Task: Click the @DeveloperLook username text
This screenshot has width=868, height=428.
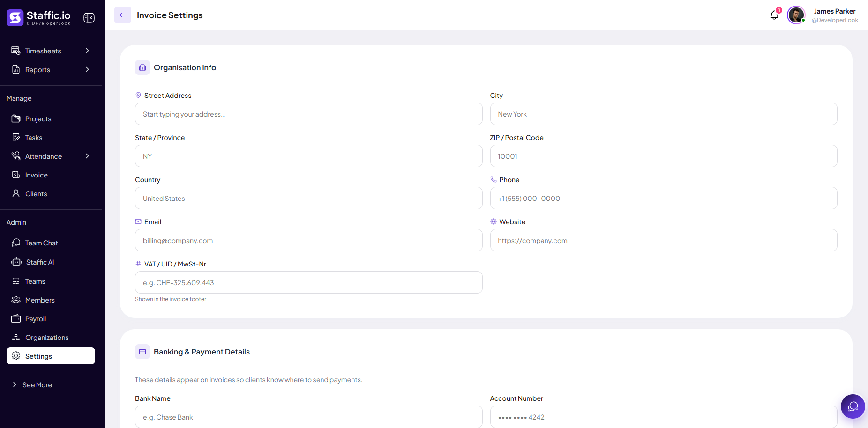Action: [x=835, y=20]
